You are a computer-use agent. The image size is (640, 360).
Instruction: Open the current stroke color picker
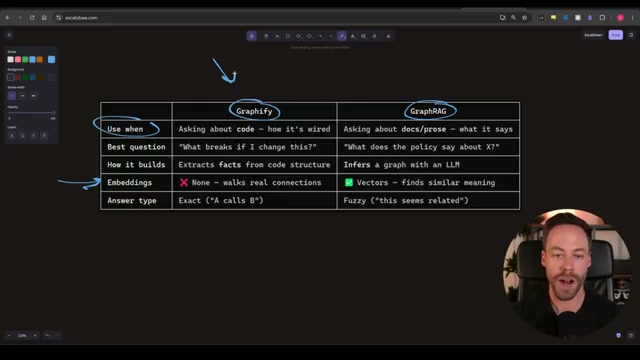[51, 60]
